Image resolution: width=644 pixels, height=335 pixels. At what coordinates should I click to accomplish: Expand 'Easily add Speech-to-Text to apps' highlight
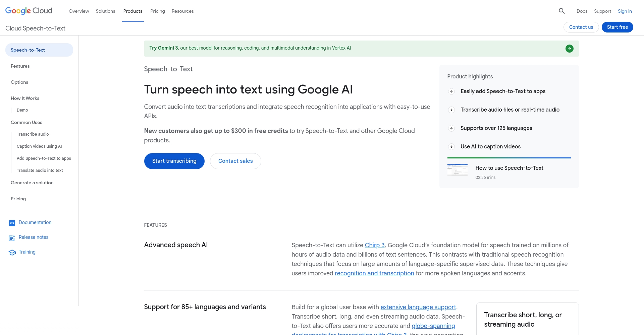tap(452, 91)
